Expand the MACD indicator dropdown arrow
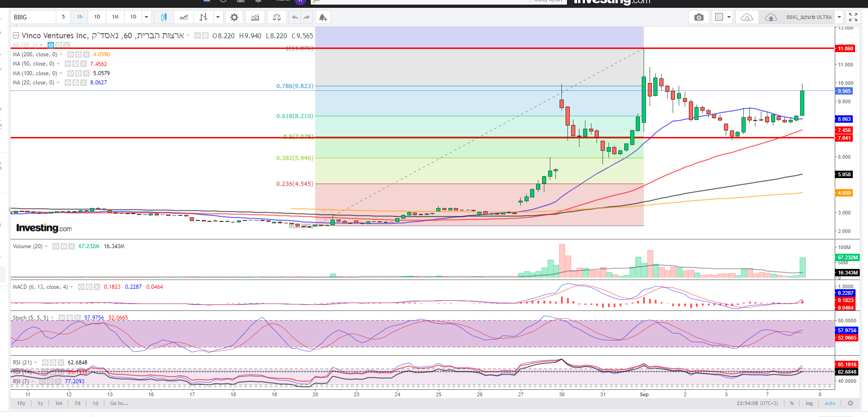The height and width of the screenshot is (417, 868). pos(72,287)
